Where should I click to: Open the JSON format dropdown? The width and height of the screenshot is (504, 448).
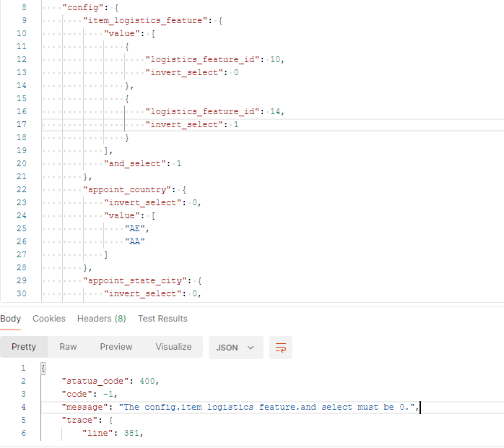click(236, 348)
